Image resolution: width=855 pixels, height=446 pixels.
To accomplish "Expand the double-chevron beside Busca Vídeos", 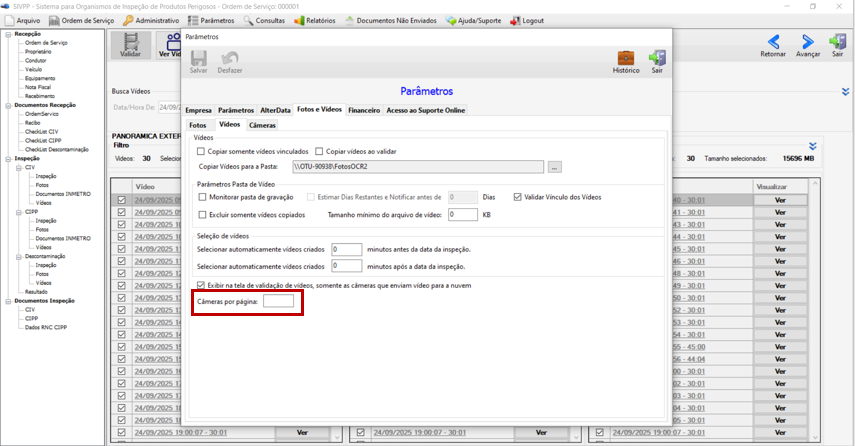I will pos(845,92).
